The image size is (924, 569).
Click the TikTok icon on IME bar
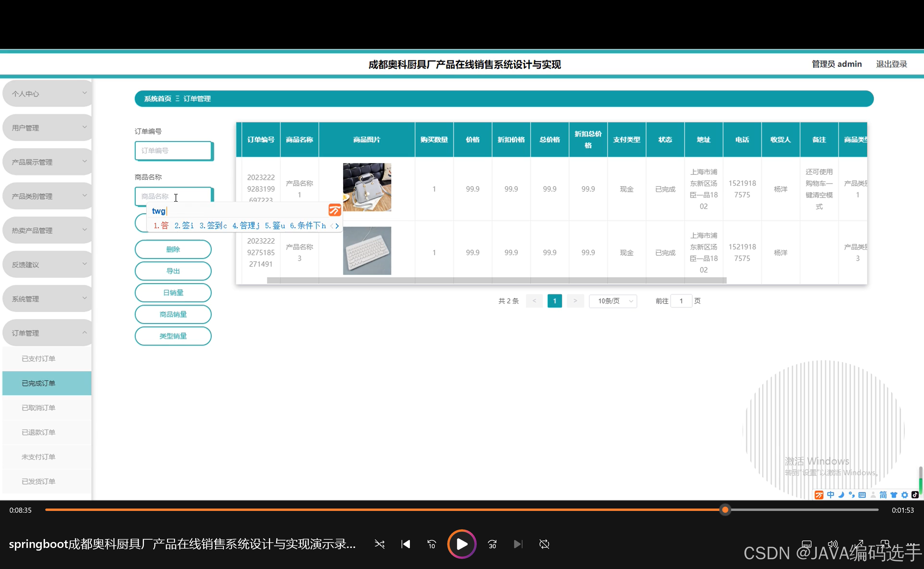(x=915, y=495)
